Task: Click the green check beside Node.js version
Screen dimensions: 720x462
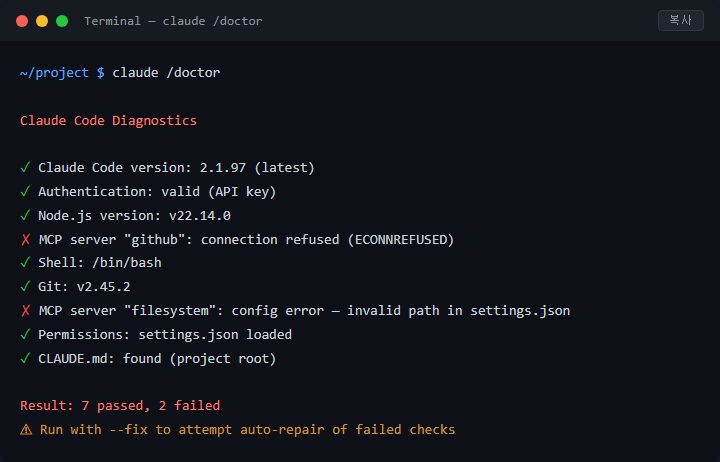Action: 25,215
